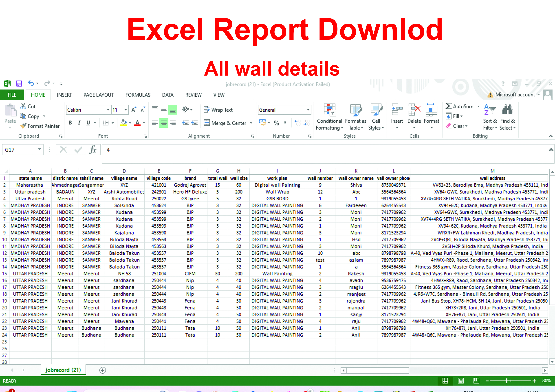Click the Redo arrow icon
This screenshot has height=392, width=555.
coord(47,83)
